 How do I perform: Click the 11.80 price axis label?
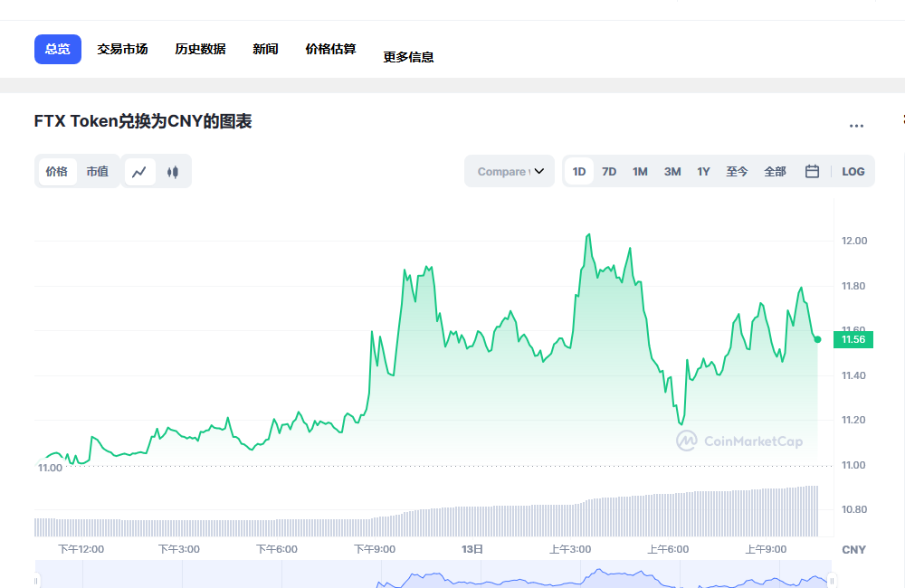pos(853,286)
